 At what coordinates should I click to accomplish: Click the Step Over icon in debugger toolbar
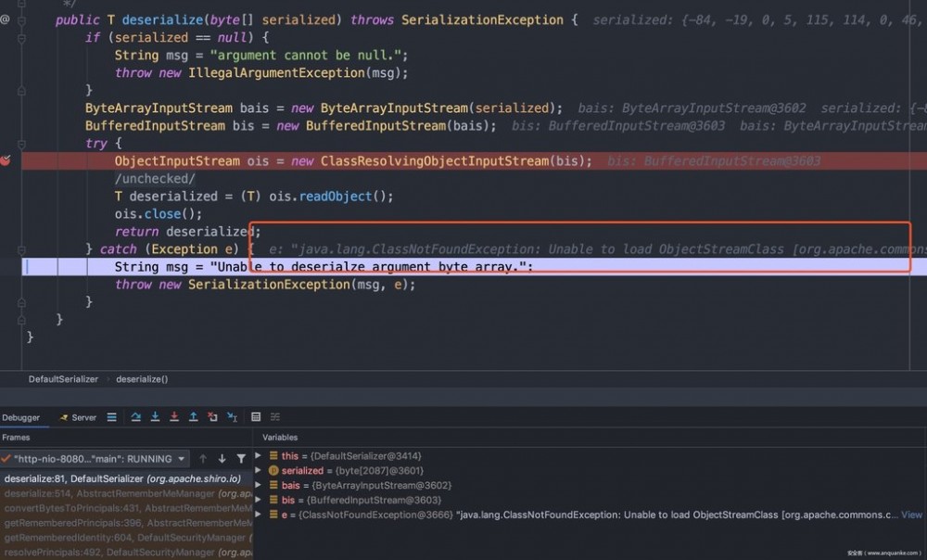(x=136, y=417)
